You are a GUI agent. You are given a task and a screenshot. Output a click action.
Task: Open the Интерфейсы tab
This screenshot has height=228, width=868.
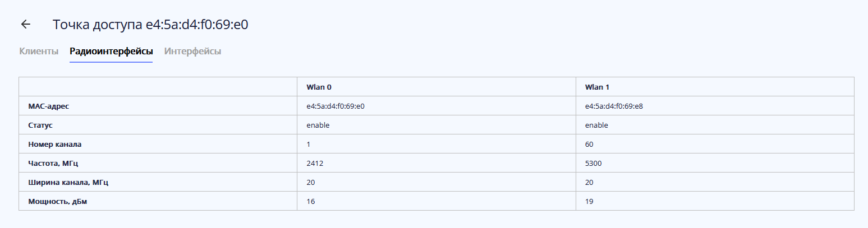192,52
